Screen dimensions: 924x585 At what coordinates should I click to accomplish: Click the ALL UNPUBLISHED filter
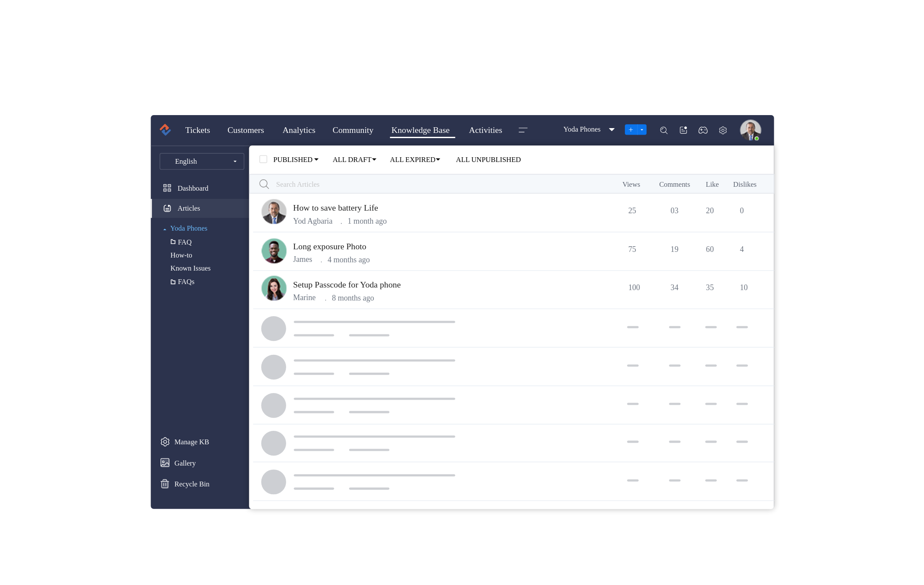point(488,159)
